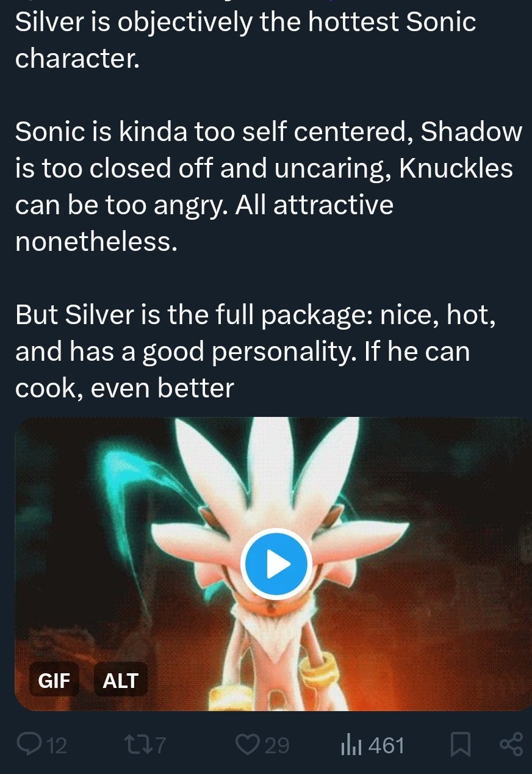The image size is (532, 774).
Task: Share the post via share icon
Action: [511, 745]
